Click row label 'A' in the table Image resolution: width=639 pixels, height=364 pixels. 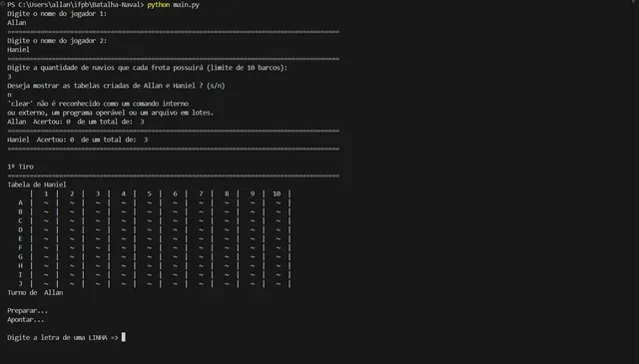click(20, 202)
